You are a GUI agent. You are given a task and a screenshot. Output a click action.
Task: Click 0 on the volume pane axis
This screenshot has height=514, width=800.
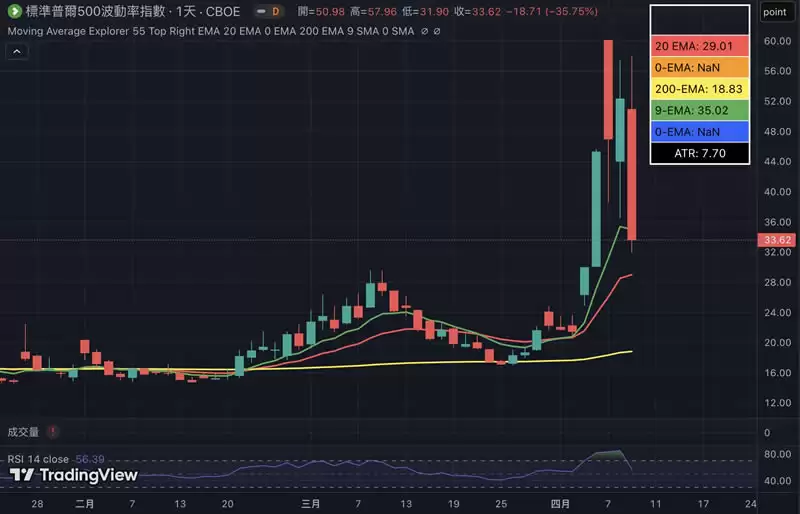(767, 433)
